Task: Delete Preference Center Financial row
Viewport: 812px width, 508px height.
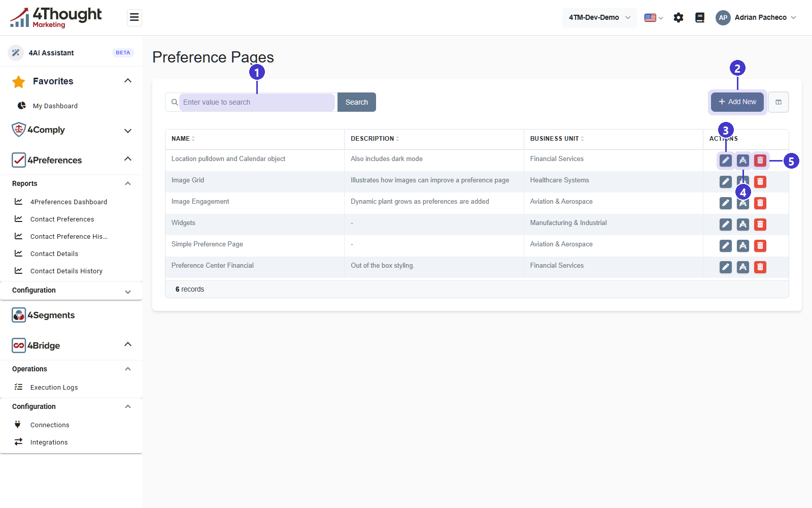Action: tap(760, 267)
